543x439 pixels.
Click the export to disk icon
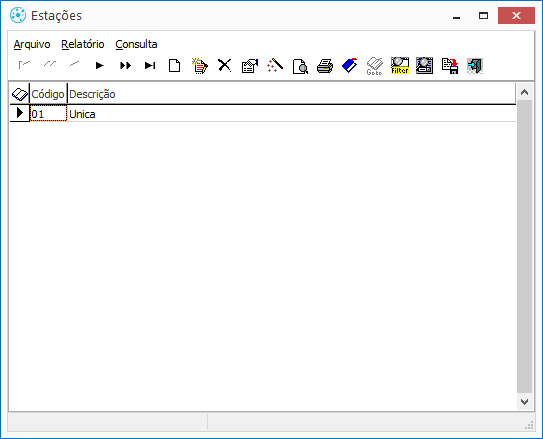pyautogui.click(x=450, y=66)
